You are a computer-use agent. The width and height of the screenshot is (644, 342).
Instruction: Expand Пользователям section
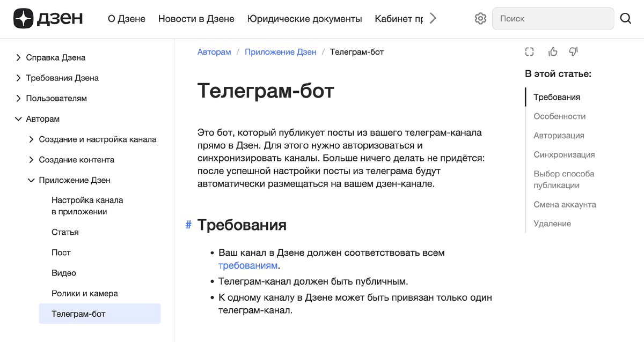(19, 98)
